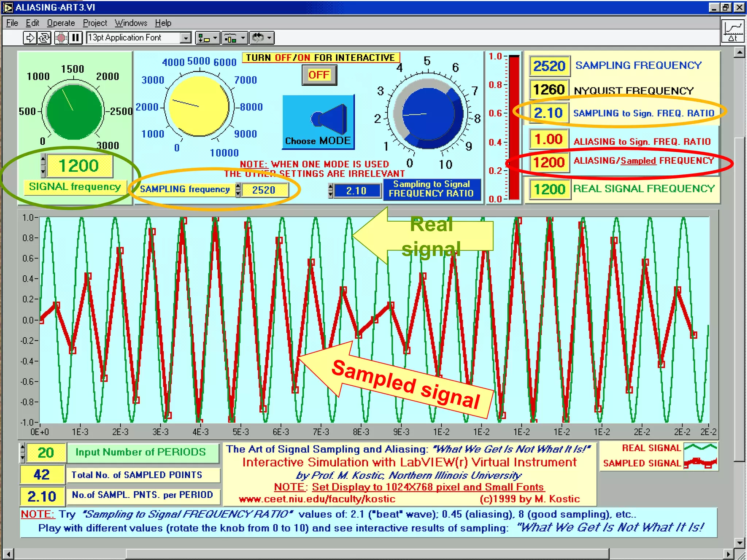Click the Run arrow button
Image resolution: width=747 pixels, height=560 pixels.
coord(30,38)
